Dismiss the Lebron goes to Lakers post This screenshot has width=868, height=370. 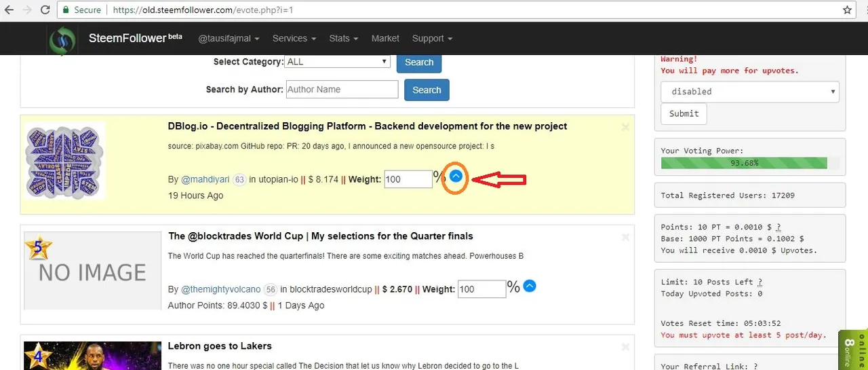pos(625,347)
